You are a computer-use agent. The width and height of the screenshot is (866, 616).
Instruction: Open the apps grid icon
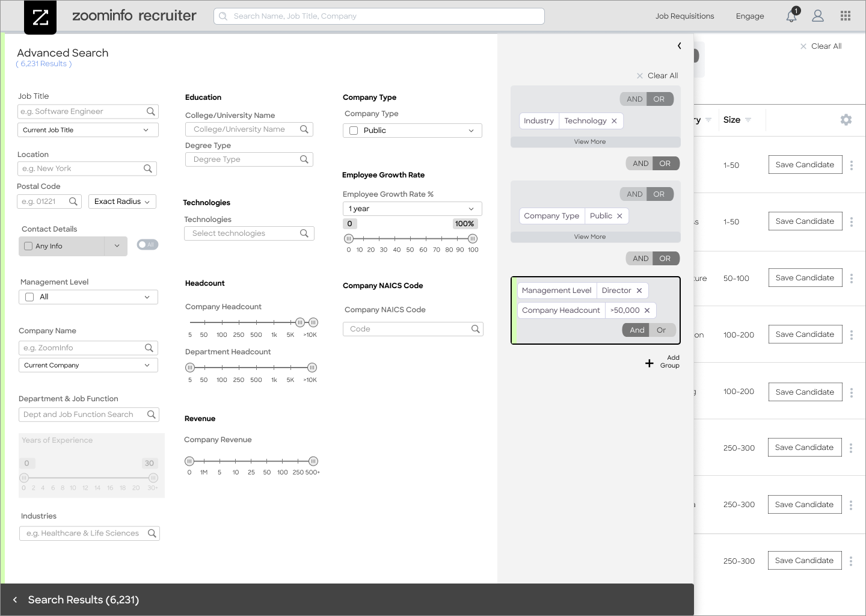click(x=846, y=16)
